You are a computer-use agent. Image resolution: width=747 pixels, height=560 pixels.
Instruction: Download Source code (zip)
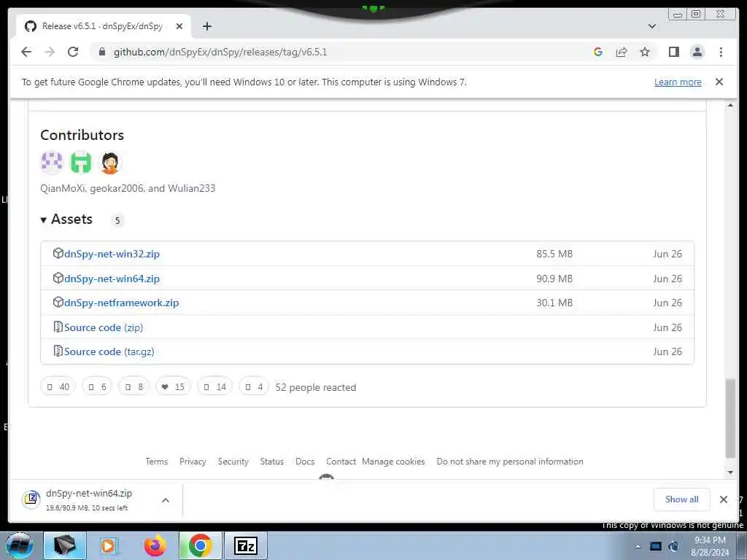(104, 327)
